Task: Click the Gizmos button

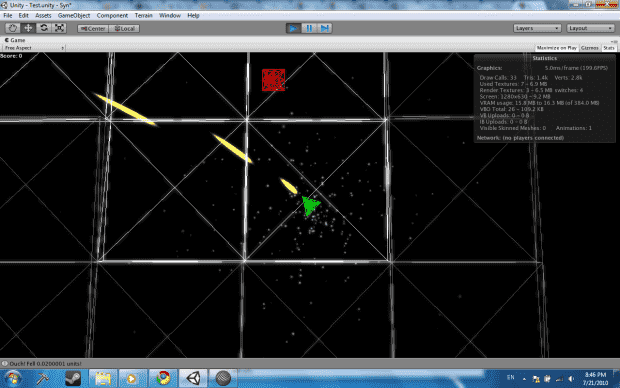Action: pyautogui.click(x=590, y=48)
